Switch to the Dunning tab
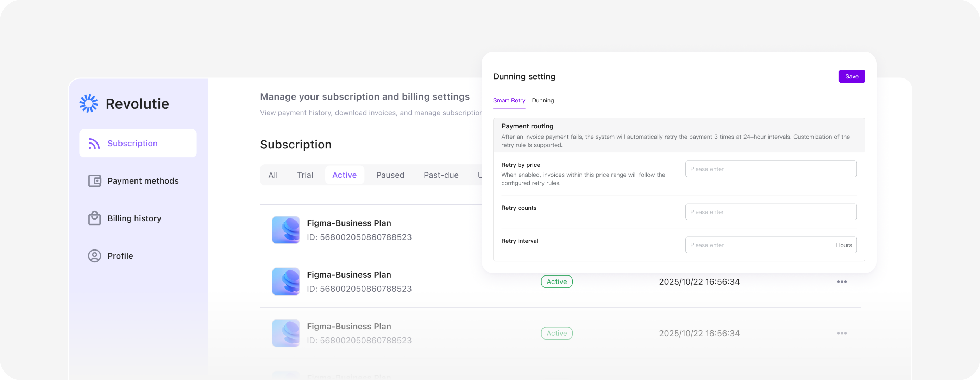This screenshot has height=380, width=980. pyautogui.click(x=543, y=100)
